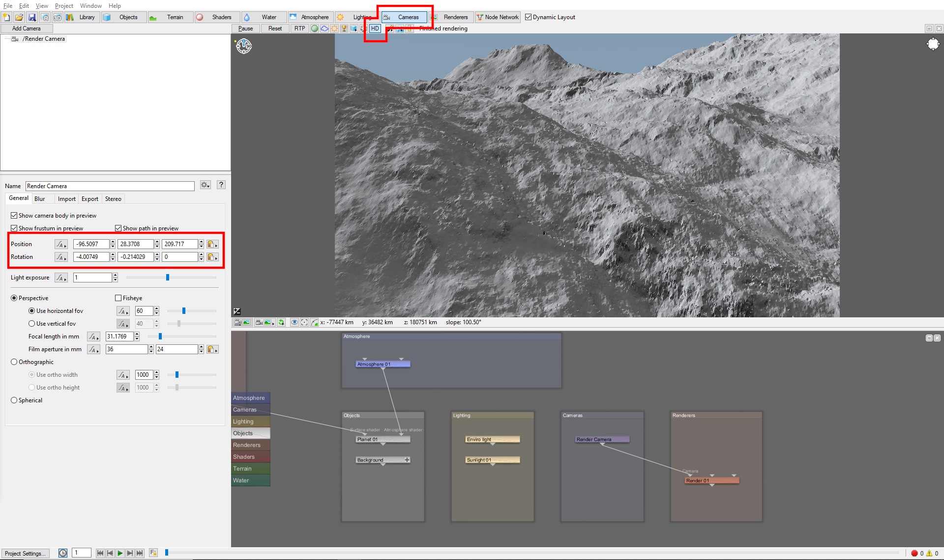Switch to the Export tab
The image size is (944, 560).
pos(90,199)
